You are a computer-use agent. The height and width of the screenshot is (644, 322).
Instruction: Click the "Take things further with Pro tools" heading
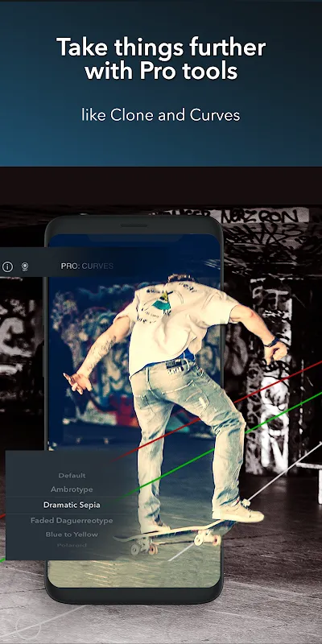pos(161,58)
